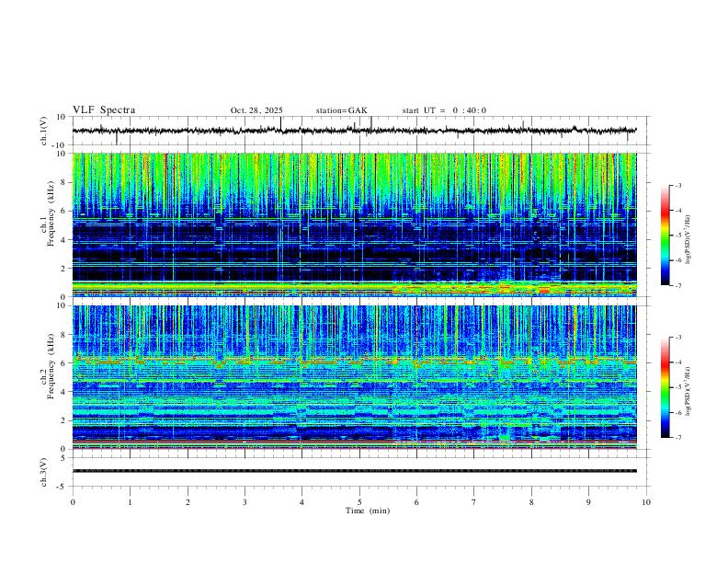Click the ch.1 spectrogram color bar
The height and width of the screenshot is (563, 728).
pyautogui.click(x=665, y=236)
